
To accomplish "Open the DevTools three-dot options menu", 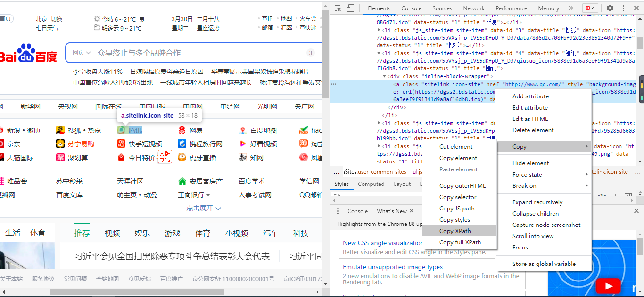I will pyautogui.click(x=623, y=8).
